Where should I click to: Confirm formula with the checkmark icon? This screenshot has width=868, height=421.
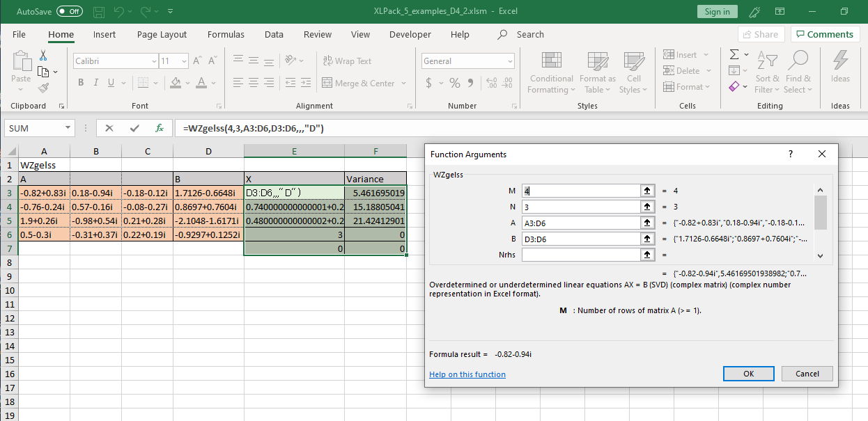point(134,128)
